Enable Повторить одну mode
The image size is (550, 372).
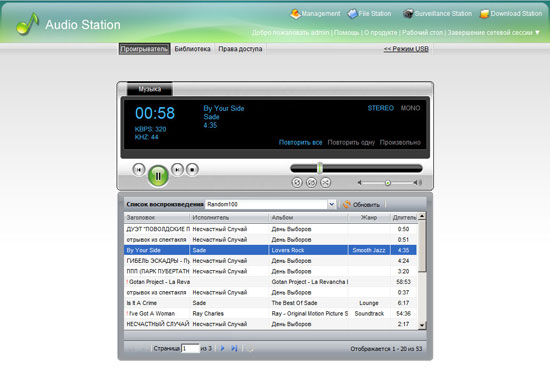tap(351, 142)
